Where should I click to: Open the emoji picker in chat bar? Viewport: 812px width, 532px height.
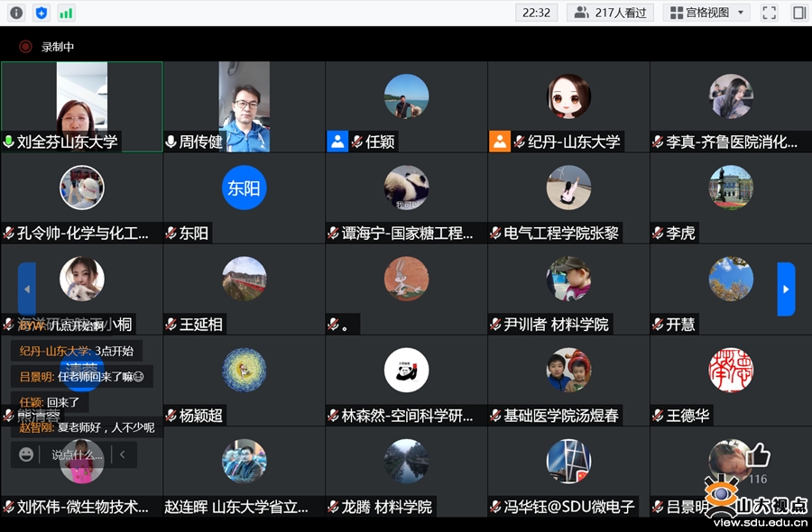click(26, 454)
